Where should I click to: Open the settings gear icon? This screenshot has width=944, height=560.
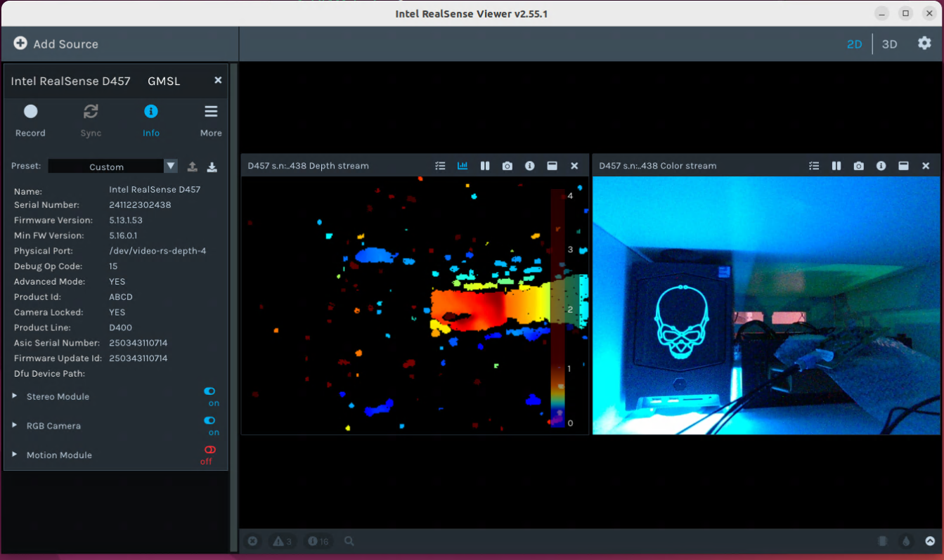[x=924, y=43]
